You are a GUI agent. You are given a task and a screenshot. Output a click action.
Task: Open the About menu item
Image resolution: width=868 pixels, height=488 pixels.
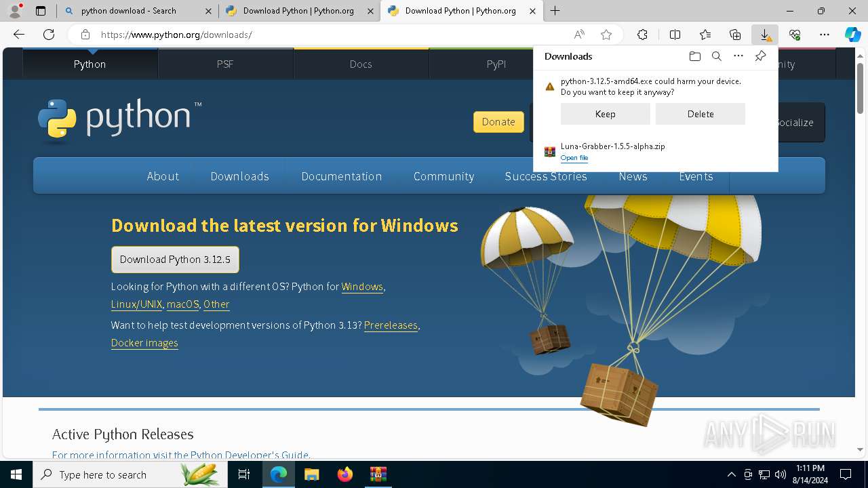[163, 176]
